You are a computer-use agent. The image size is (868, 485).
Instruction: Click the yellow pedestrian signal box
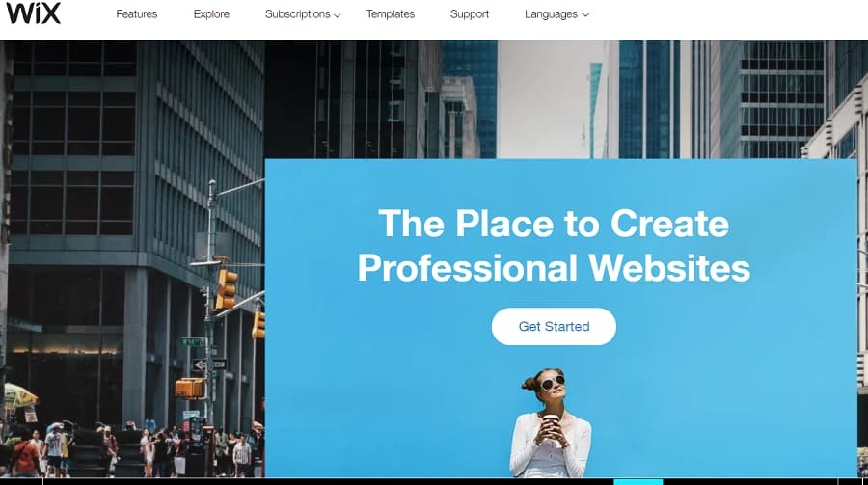point(189,389)
